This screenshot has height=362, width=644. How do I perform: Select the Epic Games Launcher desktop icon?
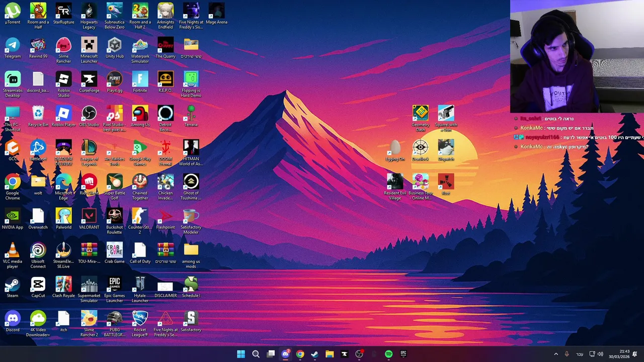114,290
